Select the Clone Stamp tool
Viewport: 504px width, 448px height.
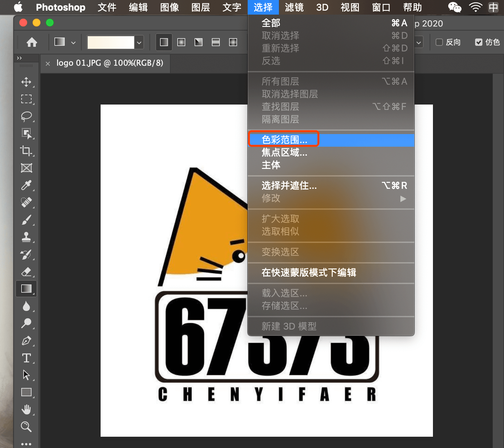tap(26, 237)
